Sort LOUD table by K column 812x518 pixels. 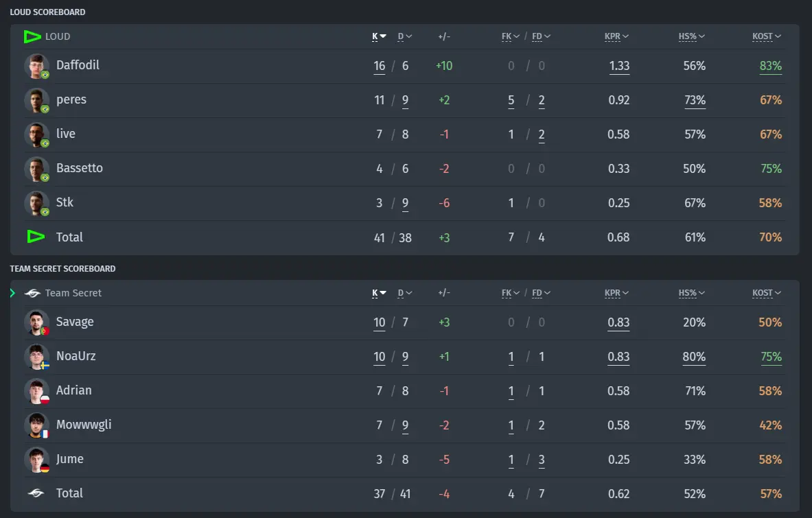click(379, 37)
